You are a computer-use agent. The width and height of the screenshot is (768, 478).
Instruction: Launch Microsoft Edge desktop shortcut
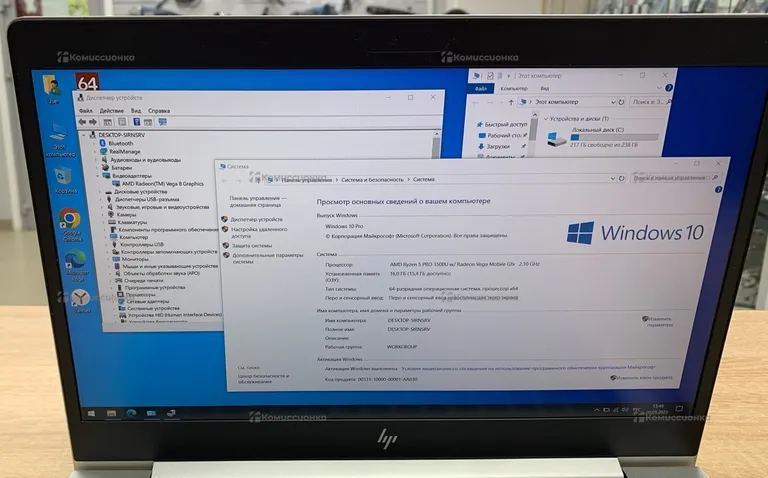tap(76, 264)
